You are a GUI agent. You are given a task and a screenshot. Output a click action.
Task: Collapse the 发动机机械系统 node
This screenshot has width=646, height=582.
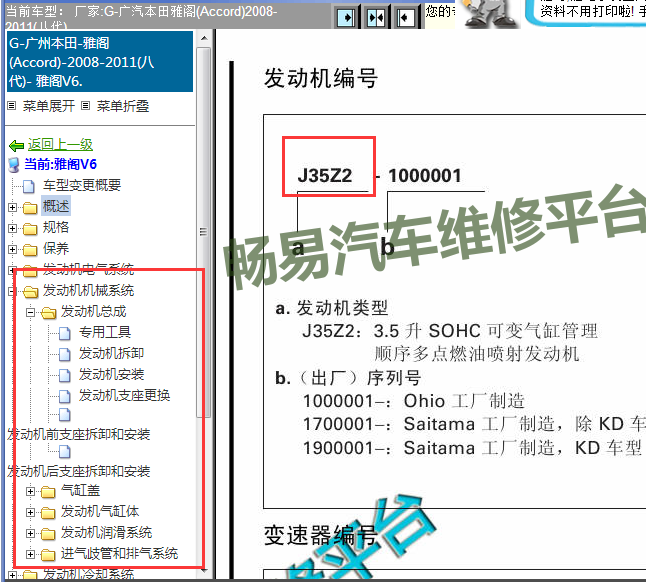(12, 292)
